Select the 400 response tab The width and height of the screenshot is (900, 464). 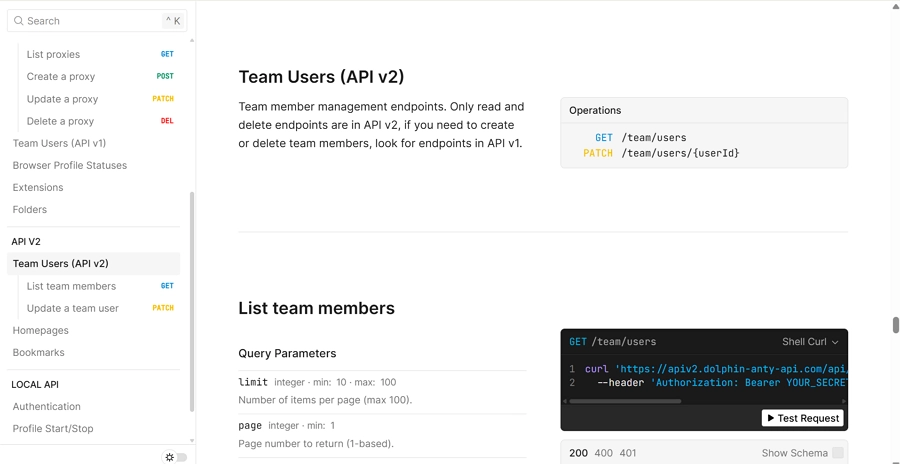[604, 453]
